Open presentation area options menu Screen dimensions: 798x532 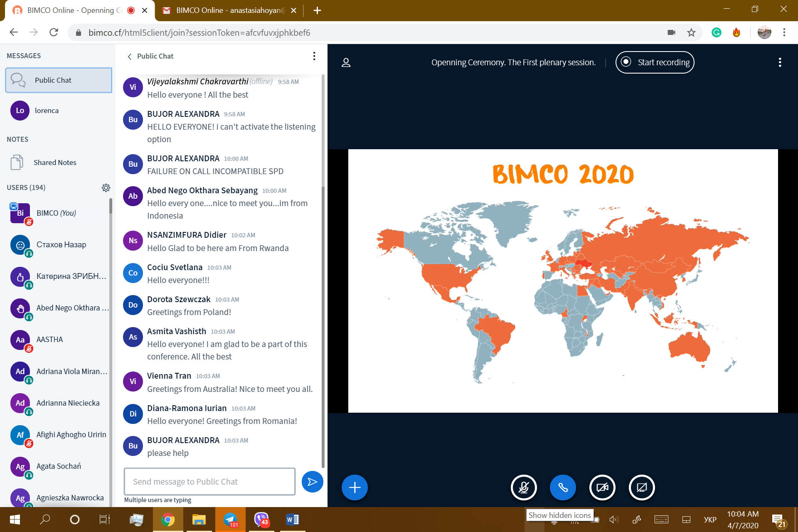780,62
